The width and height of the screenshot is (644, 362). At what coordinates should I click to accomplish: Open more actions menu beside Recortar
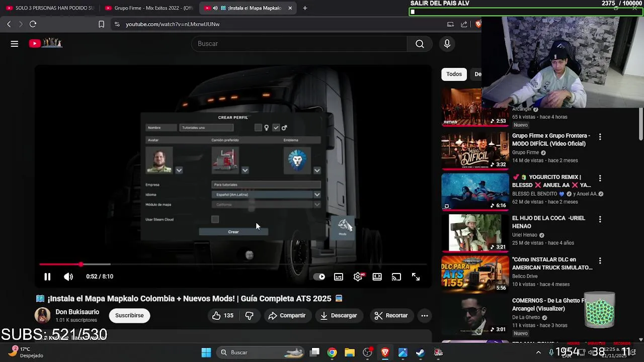tap(425, 315)
